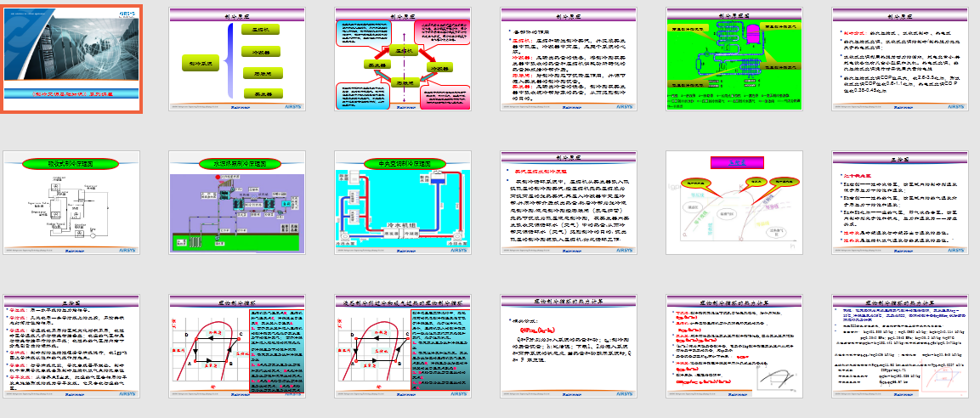980x418 pixels.
Task: Click the red title banner on cover slide
Action: pos(71,94)
